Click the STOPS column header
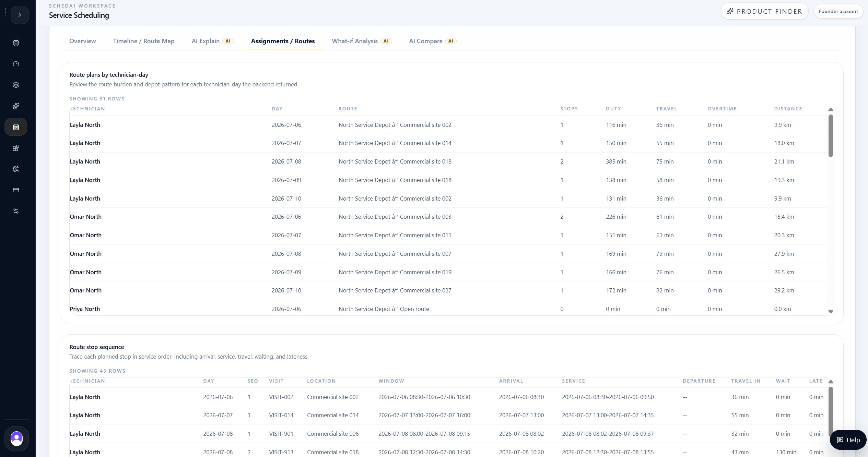The image size is (868, 457). 569,109
